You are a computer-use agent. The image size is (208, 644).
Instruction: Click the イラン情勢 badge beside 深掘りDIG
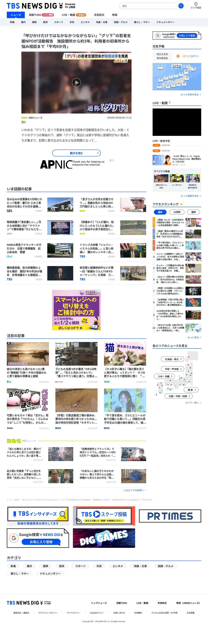(48, 15)
